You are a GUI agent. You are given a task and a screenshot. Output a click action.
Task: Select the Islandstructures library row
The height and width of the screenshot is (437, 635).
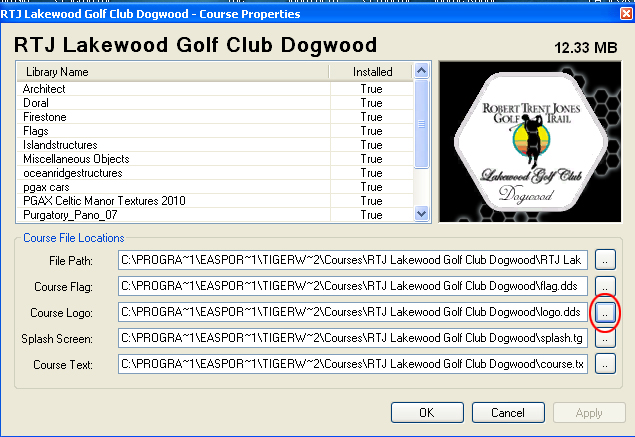(x=215, y=145)
